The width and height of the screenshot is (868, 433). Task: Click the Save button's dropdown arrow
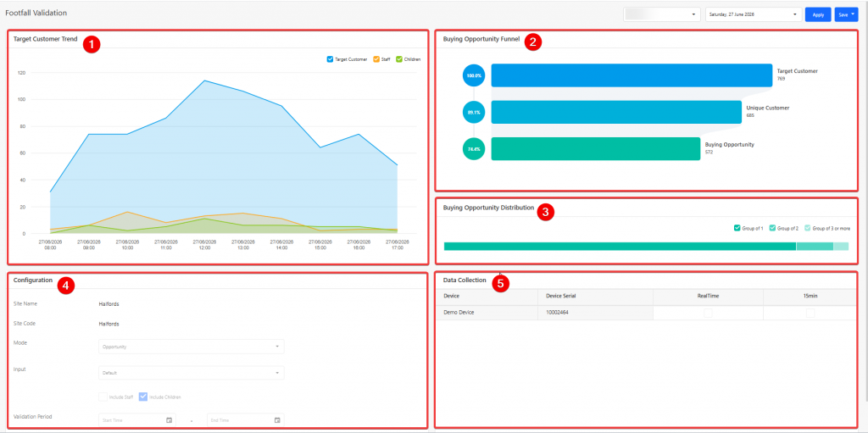point(853,15)
